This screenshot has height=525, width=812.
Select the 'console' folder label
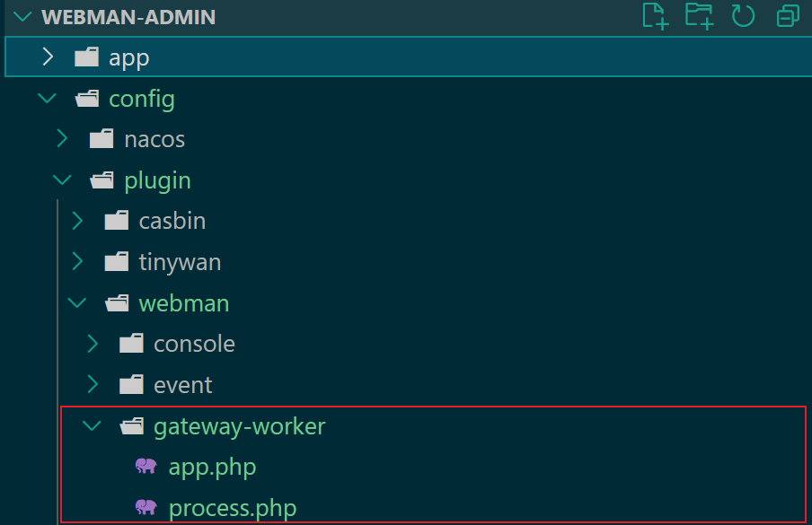(194, 344)
